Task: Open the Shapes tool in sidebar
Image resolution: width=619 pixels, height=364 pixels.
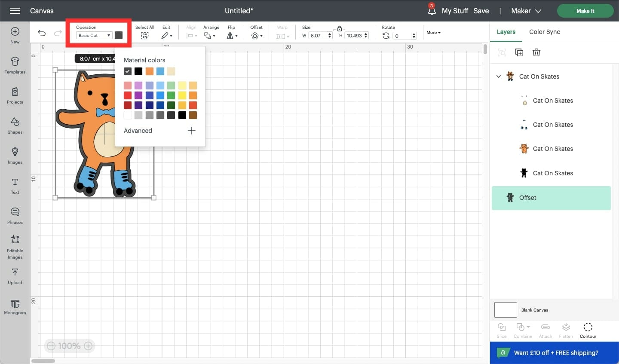Action: pyautogui.click(x=15, y=125)
